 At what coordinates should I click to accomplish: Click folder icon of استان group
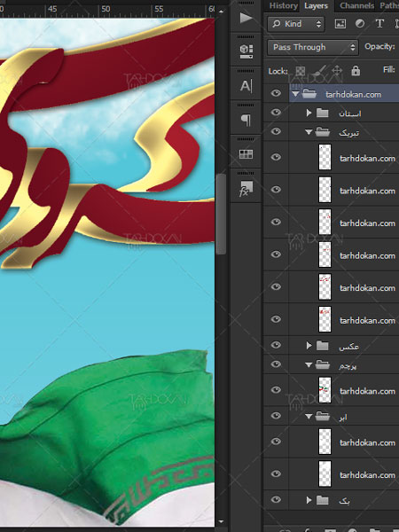(x=323, y=113)
